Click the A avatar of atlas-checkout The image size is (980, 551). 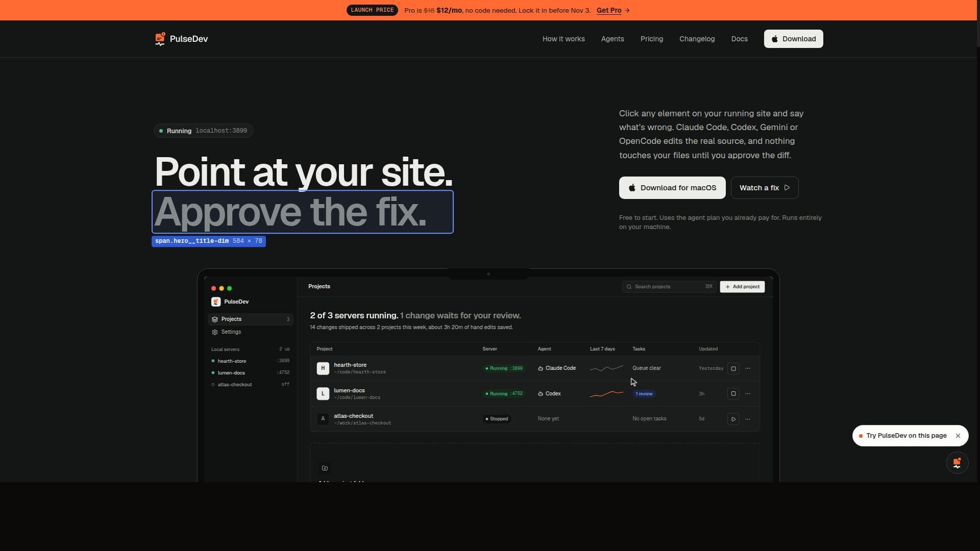[323, 419]
